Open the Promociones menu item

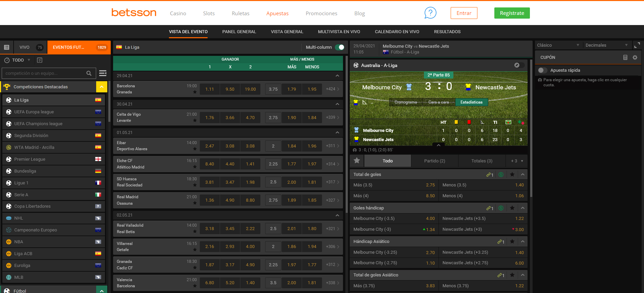(321, 14)
